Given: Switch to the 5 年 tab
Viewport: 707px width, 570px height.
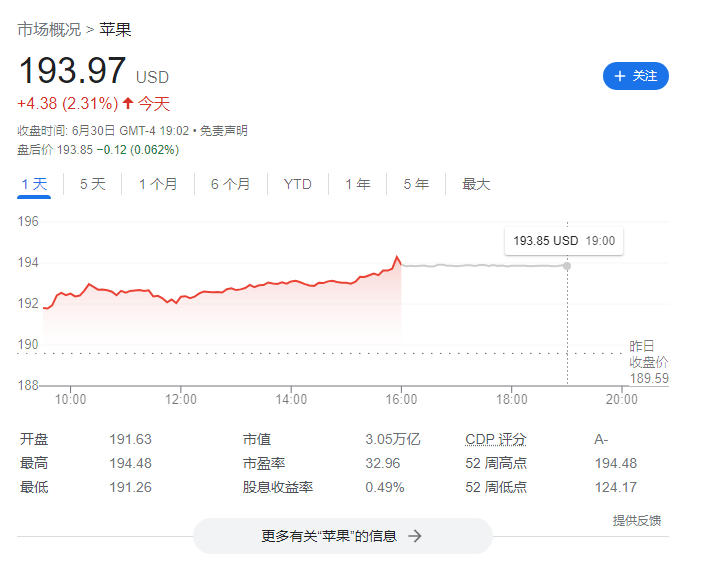Looking at the screenshot, I should pyautogui.click(x=416, y=184).
